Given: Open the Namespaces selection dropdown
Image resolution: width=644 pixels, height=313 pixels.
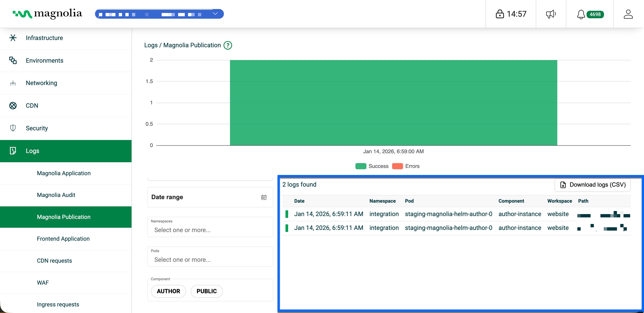Looking at the screenshot, I should [x=210, y=229].
